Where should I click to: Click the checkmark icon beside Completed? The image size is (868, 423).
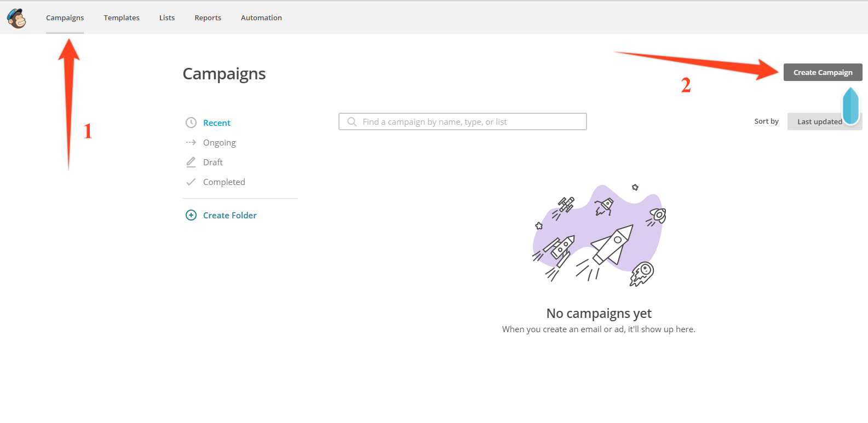191,182
